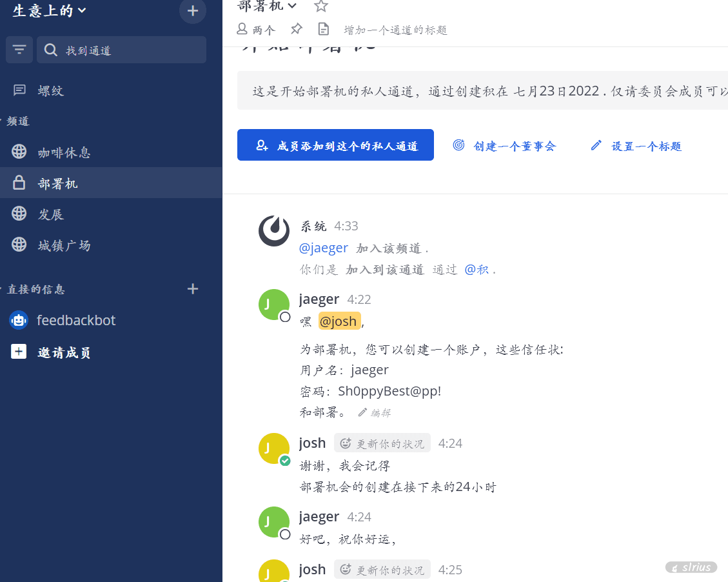The image size is (728, 582).
Task: Expand the 生意上的 team dropdown menu
Action: click(x=50, y=10)
